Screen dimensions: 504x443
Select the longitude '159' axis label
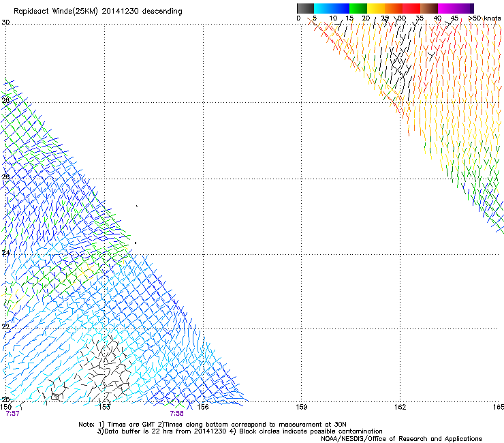coord(301,407)
